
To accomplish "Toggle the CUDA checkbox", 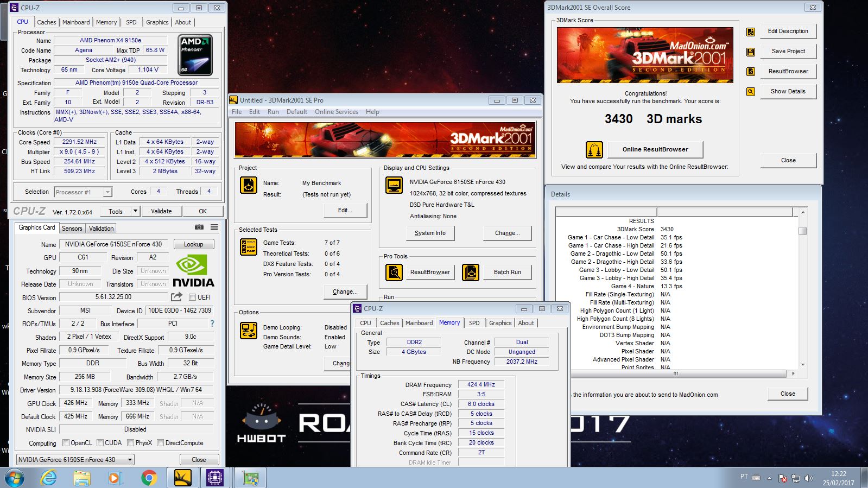I will point(100,443).
